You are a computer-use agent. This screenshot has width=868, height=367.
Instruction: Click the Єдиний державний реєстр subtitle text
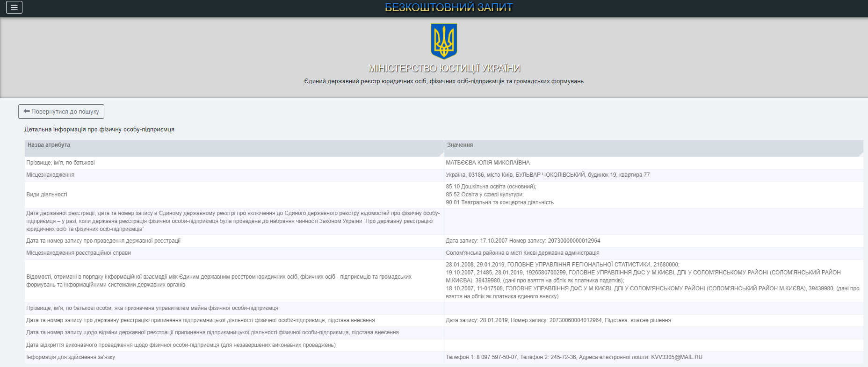[x=443, y=81]
